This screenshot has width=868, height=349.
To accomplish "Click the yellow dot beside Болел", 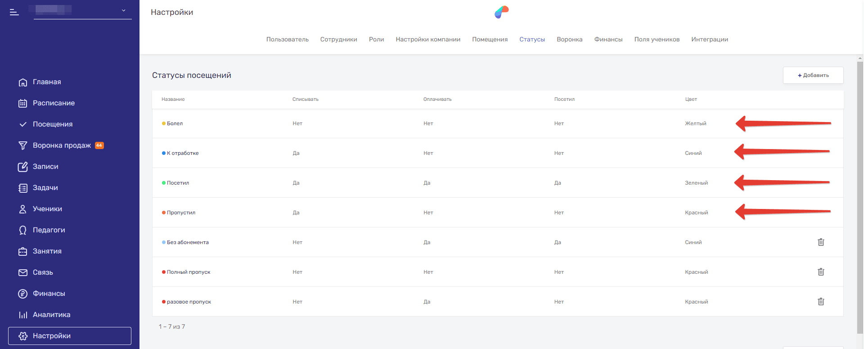I will click(x=164, y=123).
